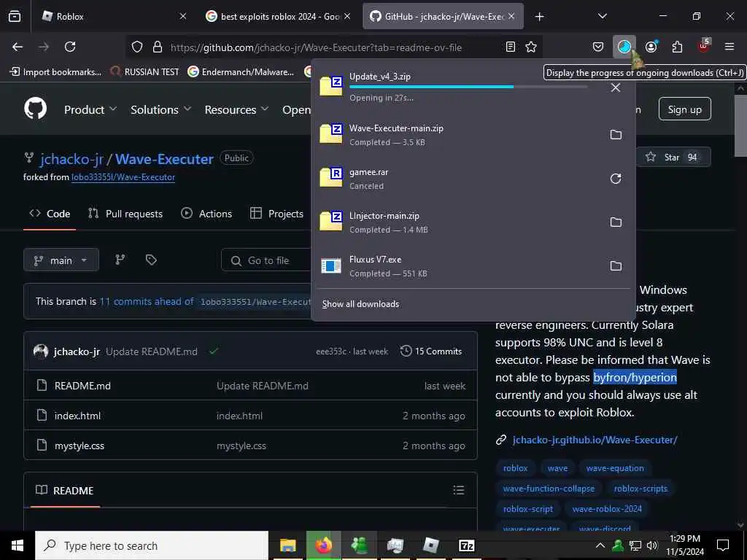Open README.md file
The image size is (747, 560).
82,386
